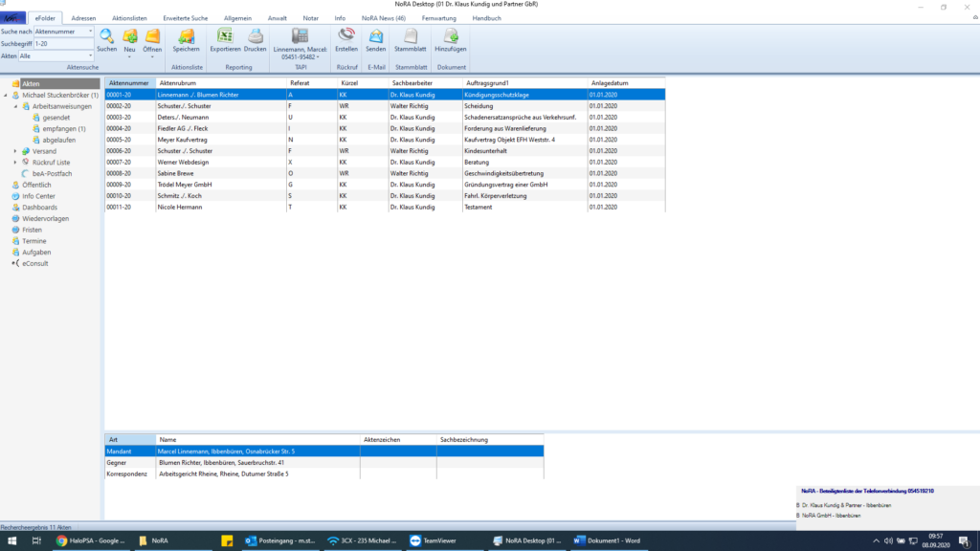The width and height of the screenshot is (980, 551).
Task: Add a document with Hinzufügen
Action: point(451,38)
